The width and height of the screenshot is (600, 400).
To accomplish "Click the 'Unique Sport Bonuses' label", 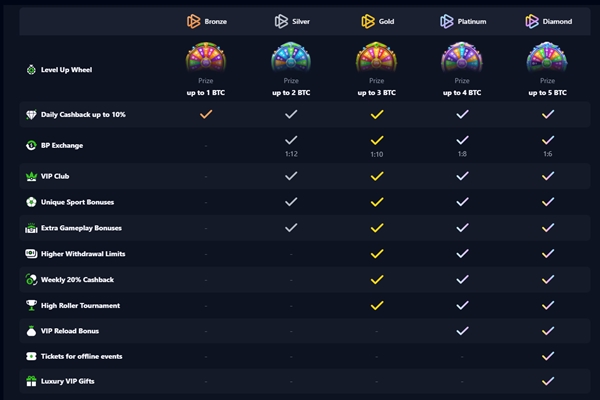I will (x=77, y=202).
